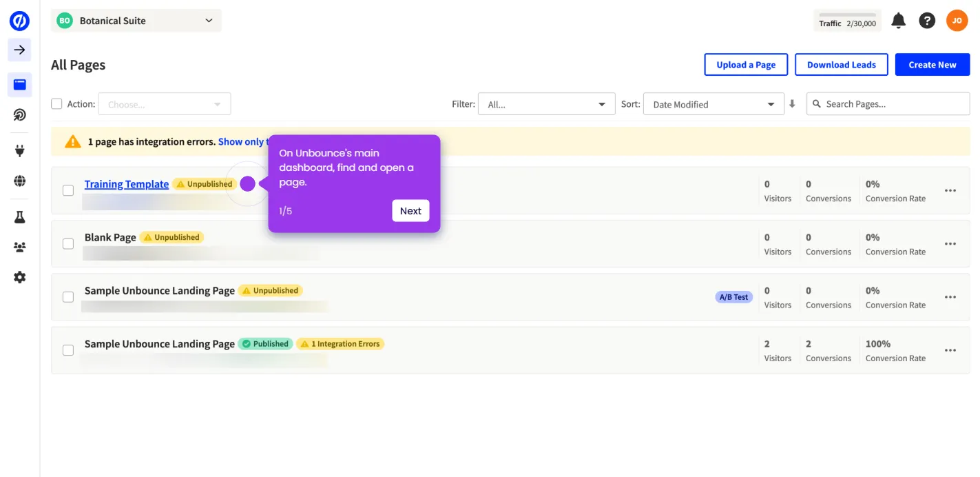Click the published Sample Unbounce Landing Page title
980x477 pixels.
point(160,344)
